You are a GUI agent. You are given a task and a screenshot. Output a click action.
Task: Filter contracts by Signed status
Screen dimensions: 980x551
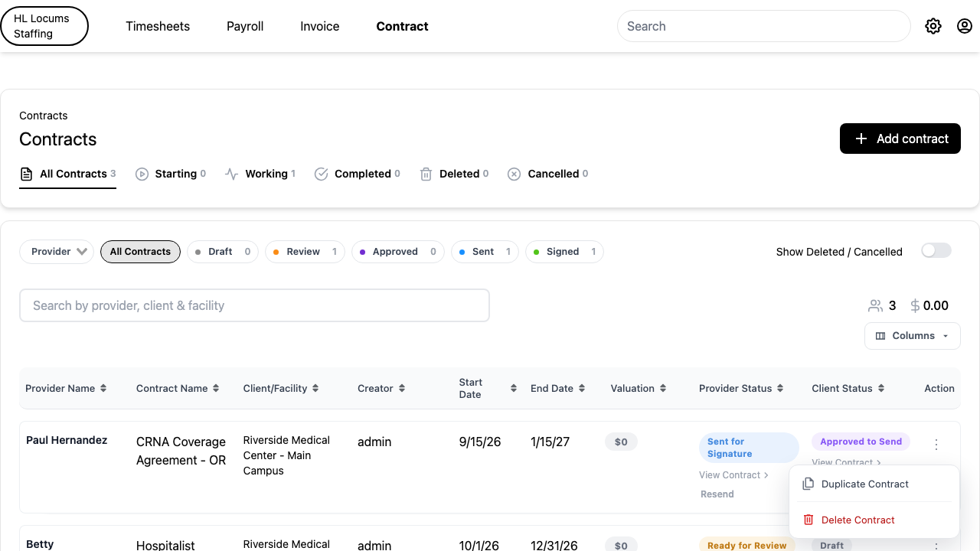(564, 252)
